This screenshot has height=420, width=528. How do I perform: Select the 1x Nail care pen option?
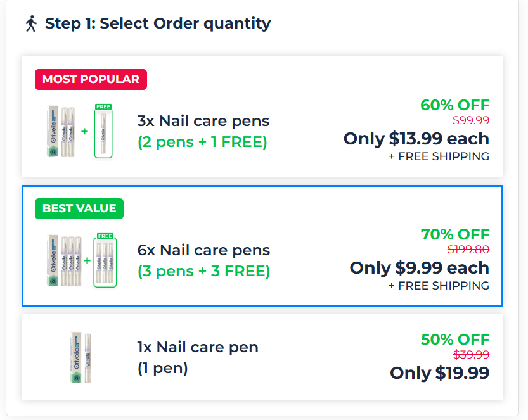198,347
